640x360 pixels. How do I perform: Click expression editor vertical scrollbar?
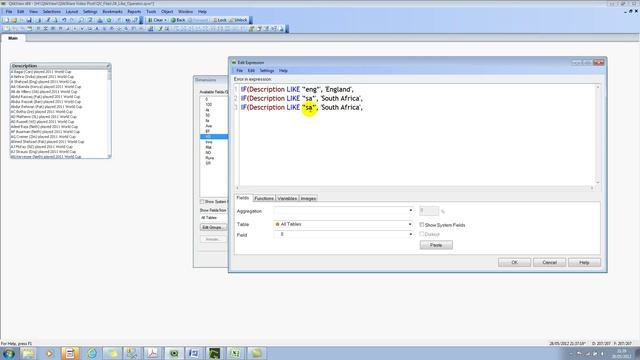[598, 135]
